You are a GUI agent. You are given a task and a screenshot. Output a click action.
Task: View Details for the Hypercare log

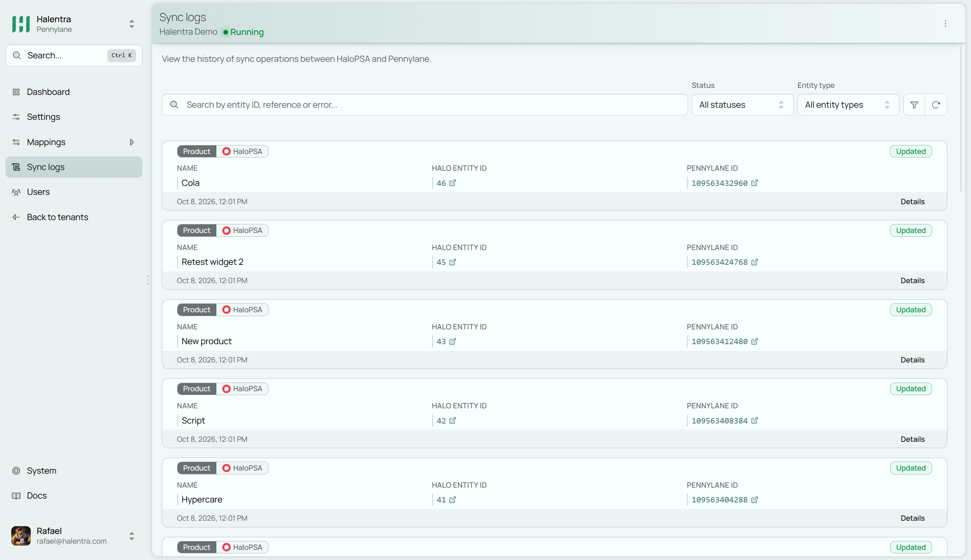(x=912, y=518)
